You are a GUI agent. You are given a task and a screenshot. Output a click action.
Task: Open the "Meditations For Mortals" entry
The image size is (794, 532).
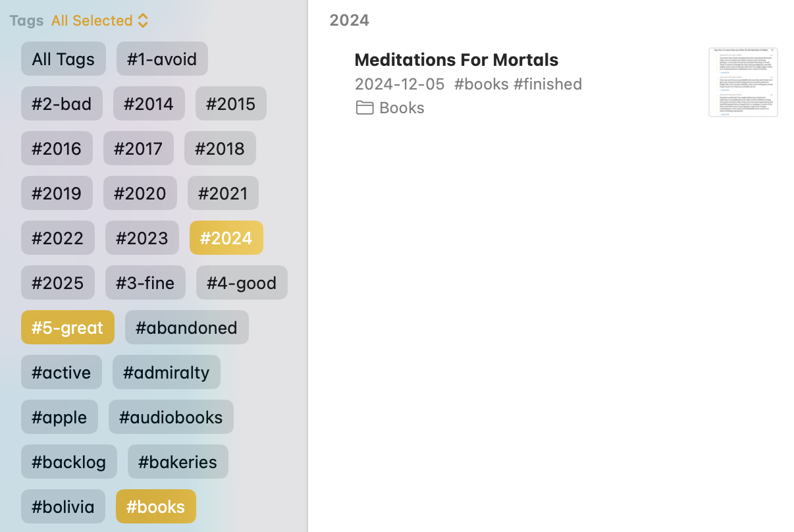pos(456,59)
